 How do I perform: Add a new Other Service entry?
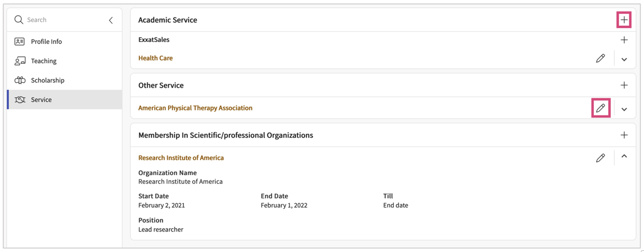point(624,85)
